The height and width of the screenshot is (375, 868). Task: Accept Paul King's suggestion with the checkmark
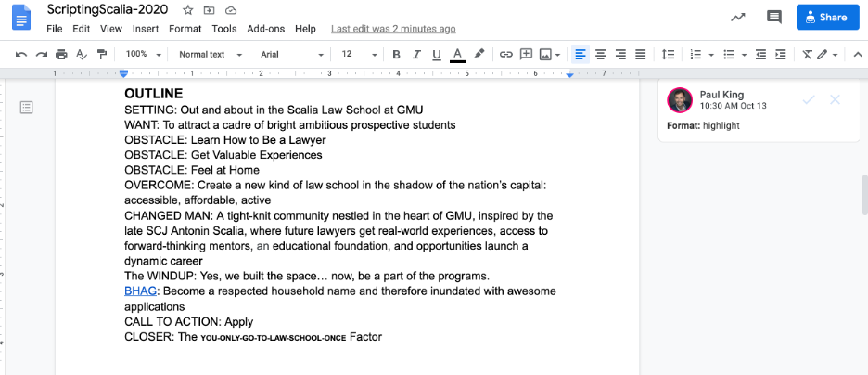click(x=809, y=99)
